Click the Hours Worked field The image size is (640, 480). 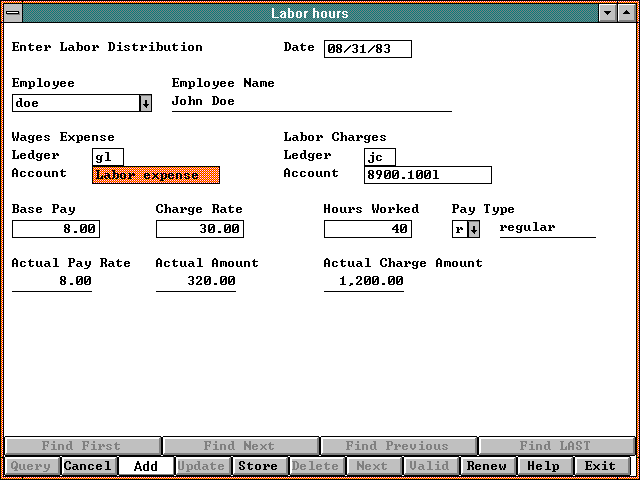368,229
